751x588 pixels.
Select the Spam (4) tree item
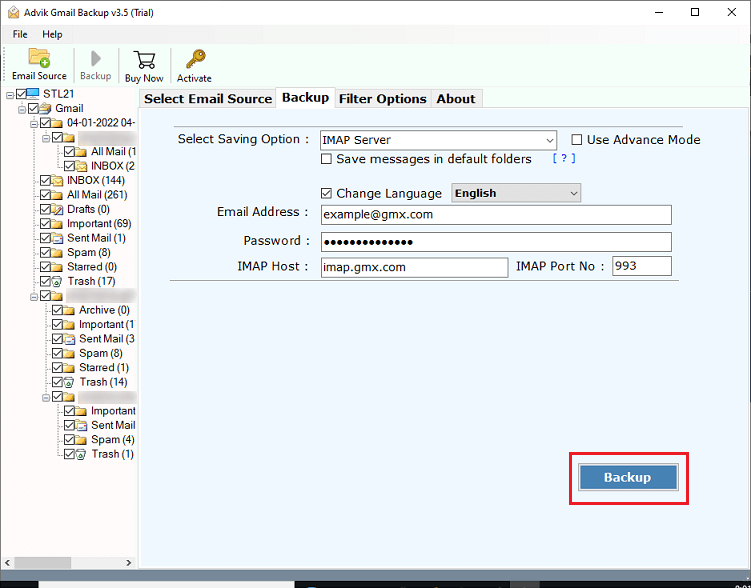coord(113,440)
